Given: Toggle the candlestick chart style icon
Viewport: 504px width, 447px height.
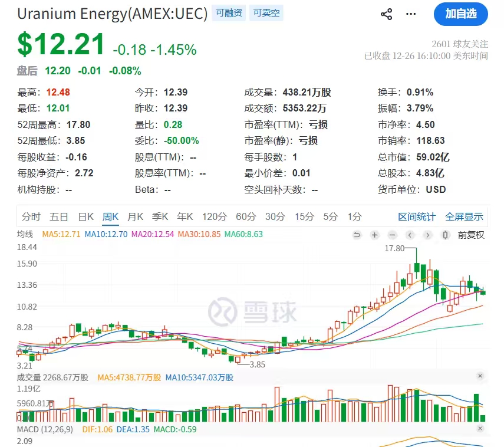Looking at the screenshot, I should (445, 235).
